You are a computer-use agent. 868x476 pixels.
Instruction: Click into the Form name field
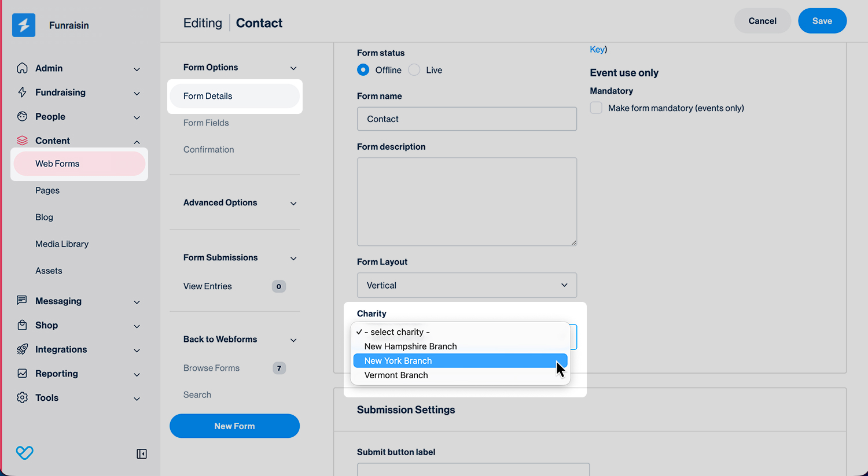[467, 119]
